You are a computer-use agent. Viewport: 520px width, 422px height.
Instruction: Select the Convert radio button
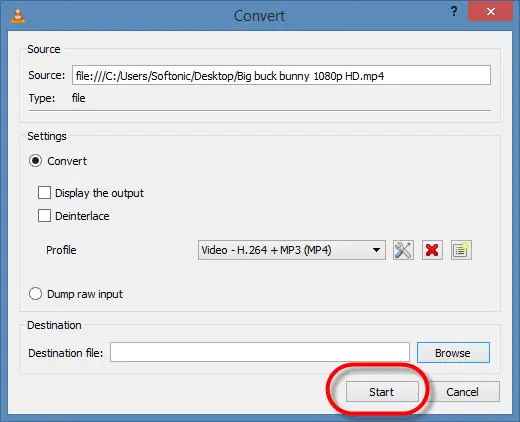35,161
